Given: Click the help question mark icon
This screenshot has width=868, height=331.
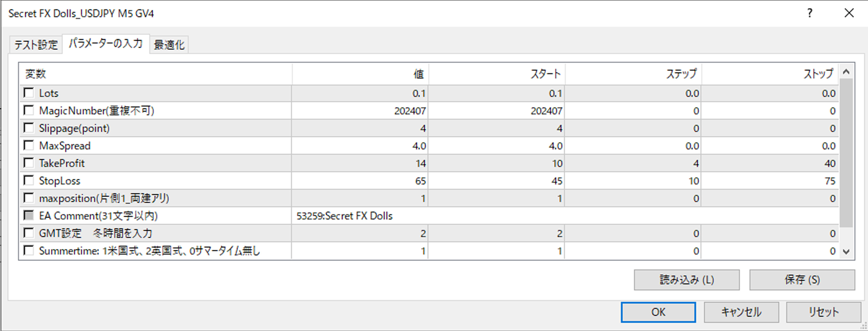Looking at the screenshot, I should click(x=810, y=13).
